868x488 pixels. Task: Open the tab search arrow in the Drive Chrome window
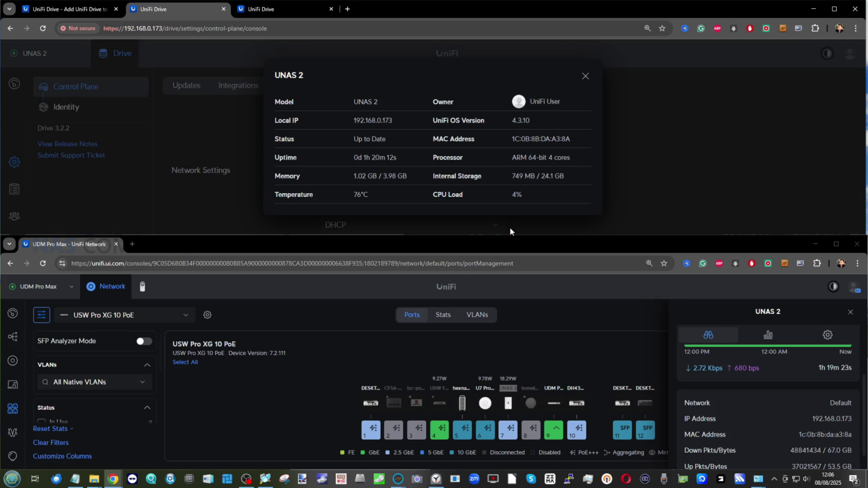click(10, 9)
